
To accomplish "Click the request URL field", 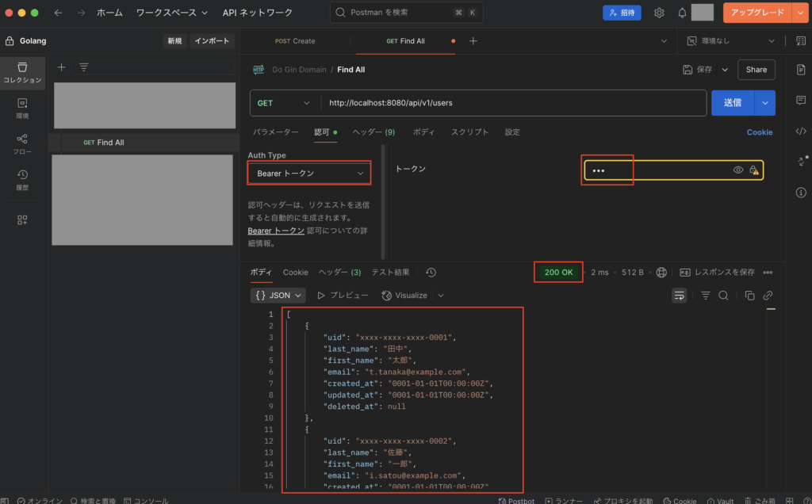I will click(x=514, y=103).
